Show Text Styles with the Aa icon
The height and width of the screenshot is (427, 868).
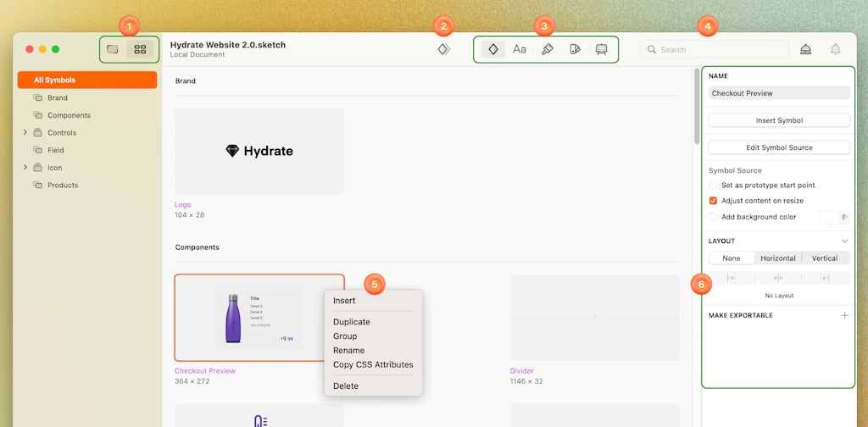tap(520, 49)
